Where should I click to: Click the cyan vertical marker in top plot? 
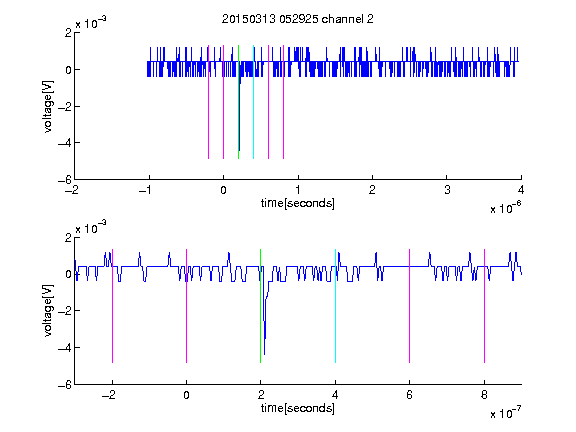253,102
